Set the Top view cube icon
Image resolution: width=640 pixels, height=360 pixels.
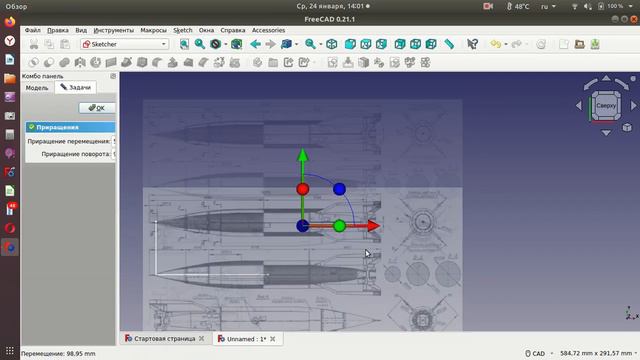click(x=366, y=44)
